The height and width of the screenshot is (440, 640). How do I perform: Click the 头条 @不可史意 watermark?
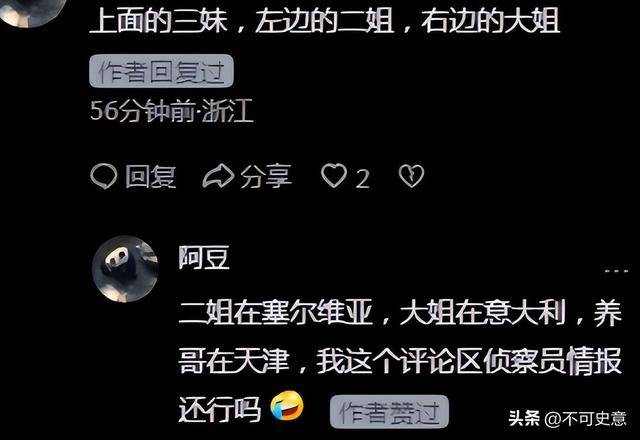tap(567, 418)
